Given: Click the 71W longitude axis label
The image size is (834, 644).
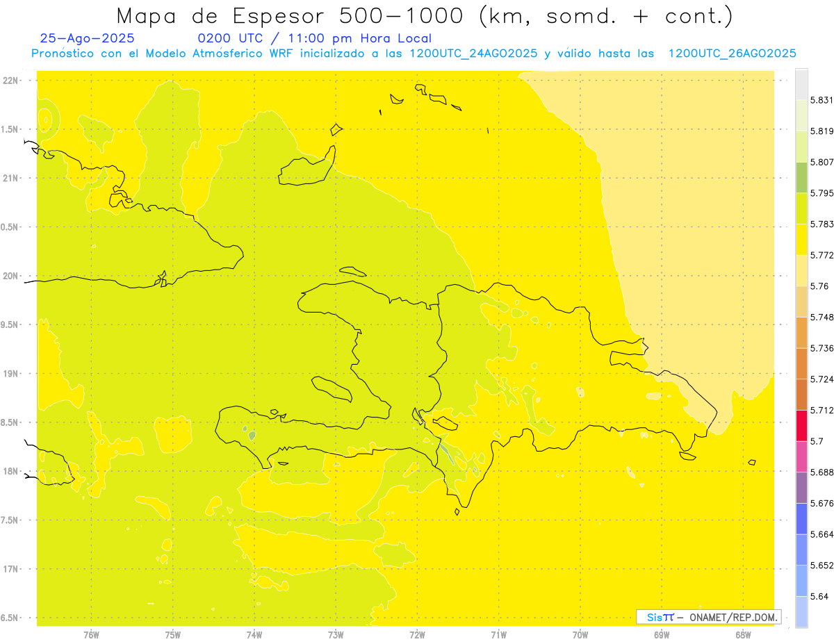Looking at the screenshot, I should tap(498, 634).
